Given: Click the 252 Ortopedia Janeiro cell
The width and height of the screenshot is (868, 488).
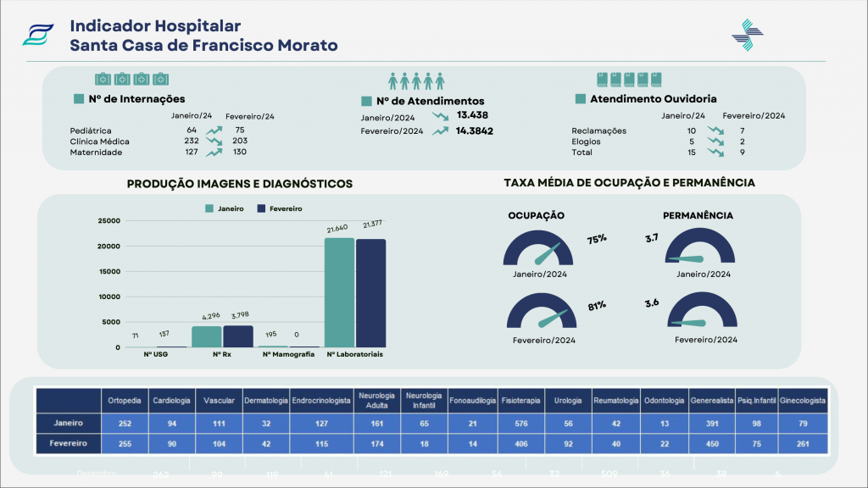Looking at the screenshot, I should coord(125,424).
